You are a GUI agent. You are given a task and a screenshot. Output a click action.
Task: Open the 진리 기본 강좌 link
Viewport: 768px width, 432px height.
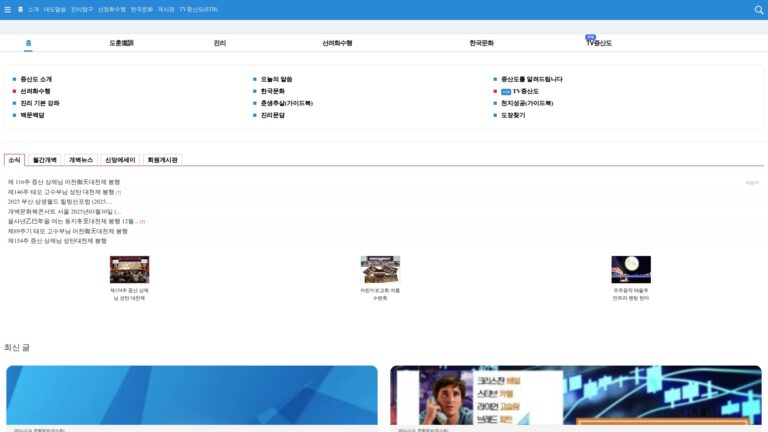click(x=40, y=103)
